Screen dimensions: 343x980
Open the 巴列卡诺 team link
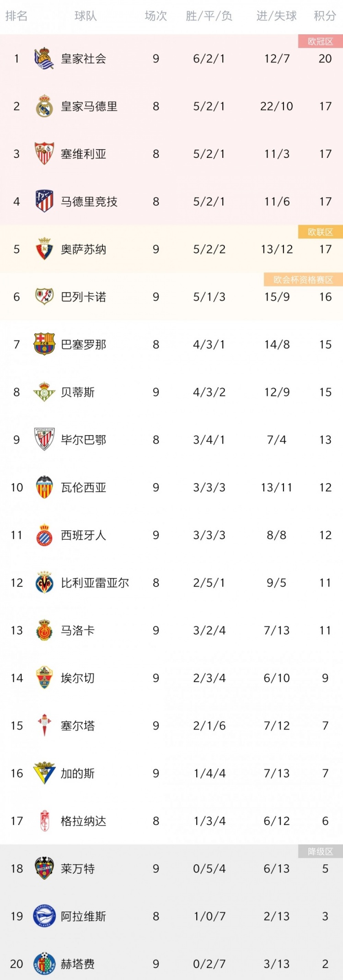(84, 297)
